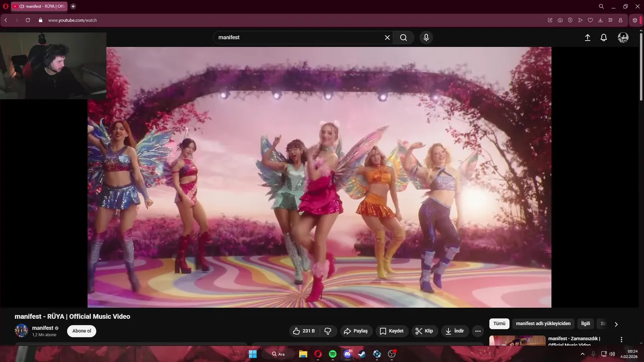Open Opera profile person icon
This screenshot has height=362, width=644.
(620, 20)
